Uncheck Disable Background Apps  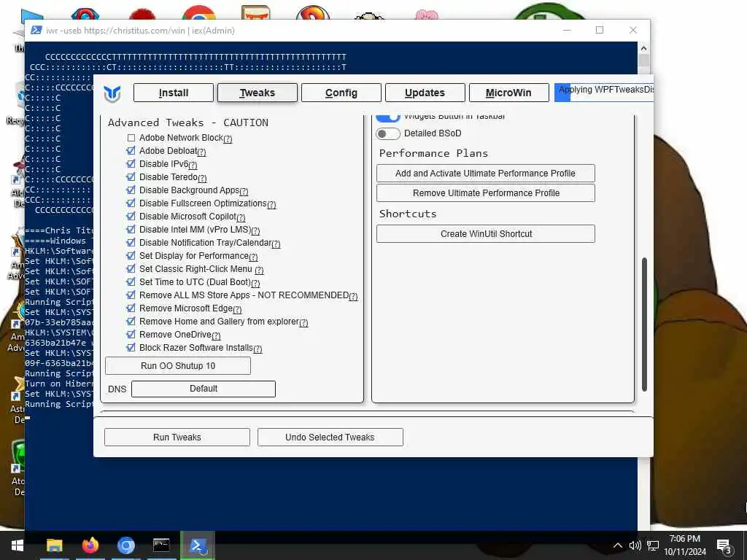point(131,190)
